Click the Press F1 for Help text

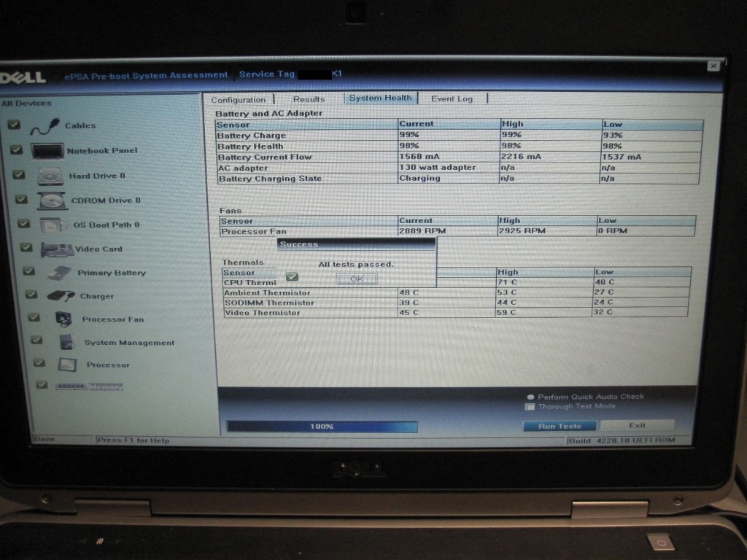(x=133, y=440)
